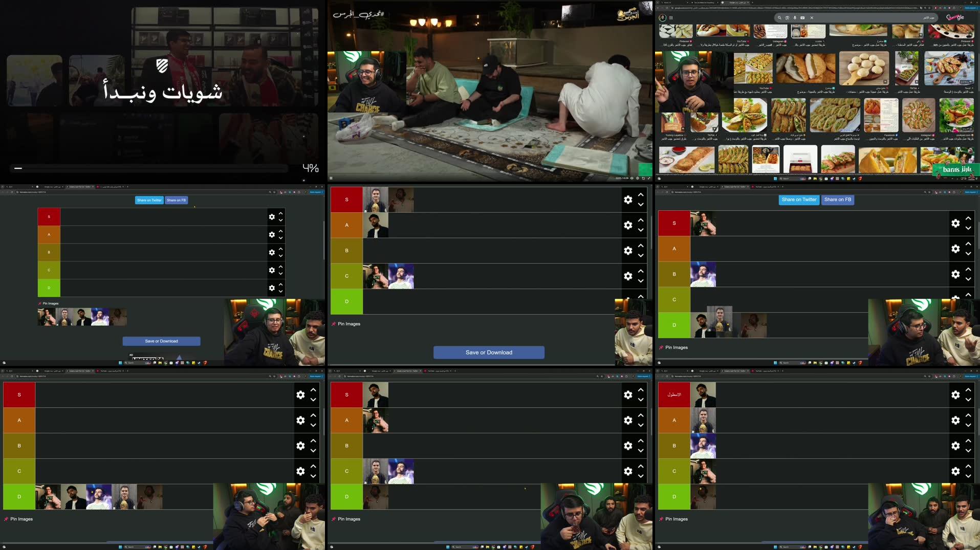Enter fullscreen on the video player
This screenshot has width=980, height=550.
click(649, 178)
